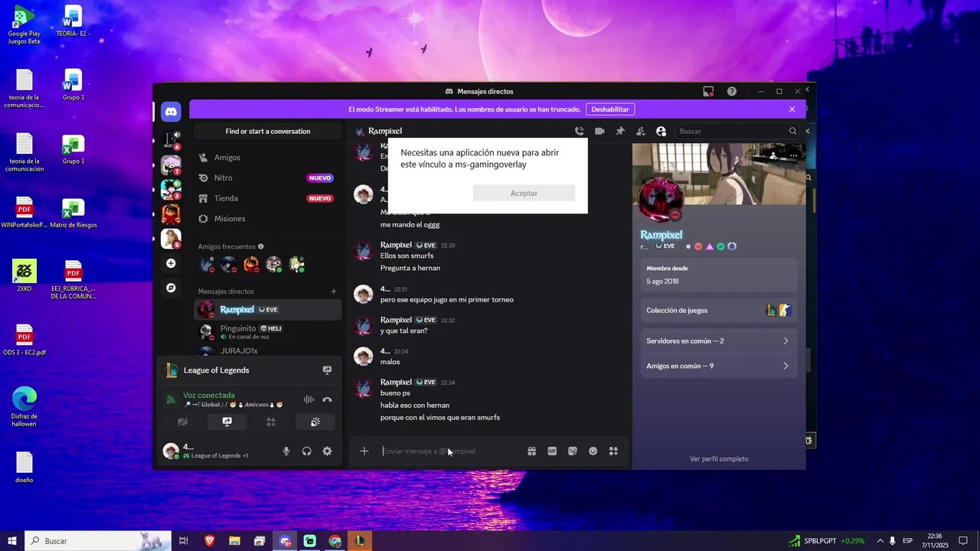The height and width of the screenshot is (551, 980).
Task: Create DM with plus next to Mensajes directos
Action: pyautogui.click(x=333, y=291)
